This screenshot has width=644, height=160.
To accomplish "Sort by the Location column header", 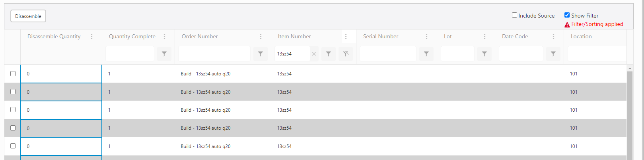I will tap(581, 36).
